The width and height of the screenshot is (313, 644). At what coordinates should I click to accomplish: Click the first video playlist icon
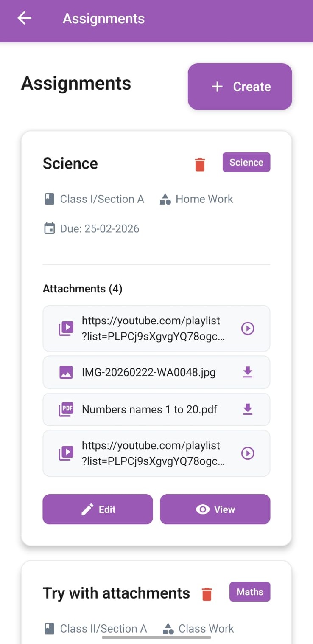coord(66,329)
